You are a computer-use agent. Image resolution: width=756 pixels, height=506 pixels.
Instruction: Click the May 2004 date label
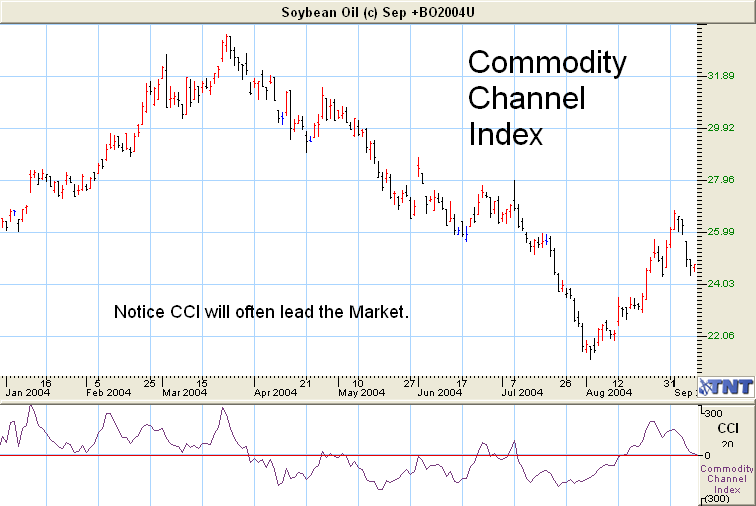[360, 393]
